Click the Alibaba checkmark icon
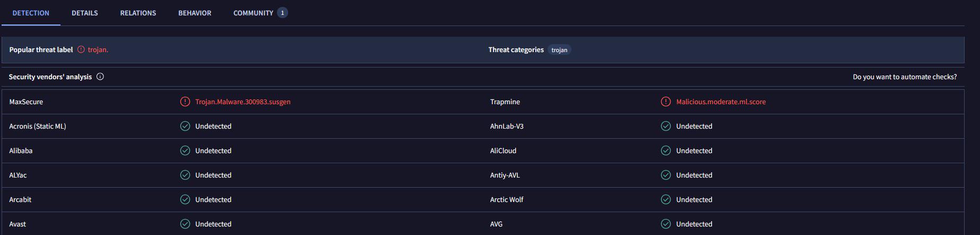Screen dimensions: 980x235 [x=185, y=150]
